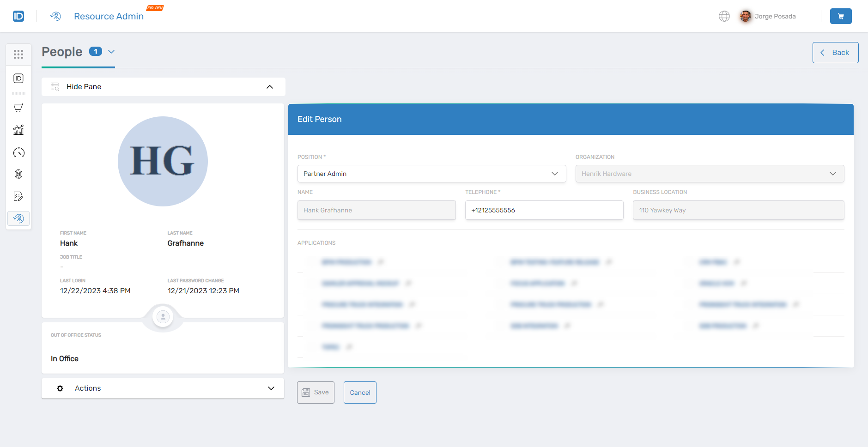Screen dimensions: 868x447
Task: Open the People view chevron menu
Action: tap(111, 52)
